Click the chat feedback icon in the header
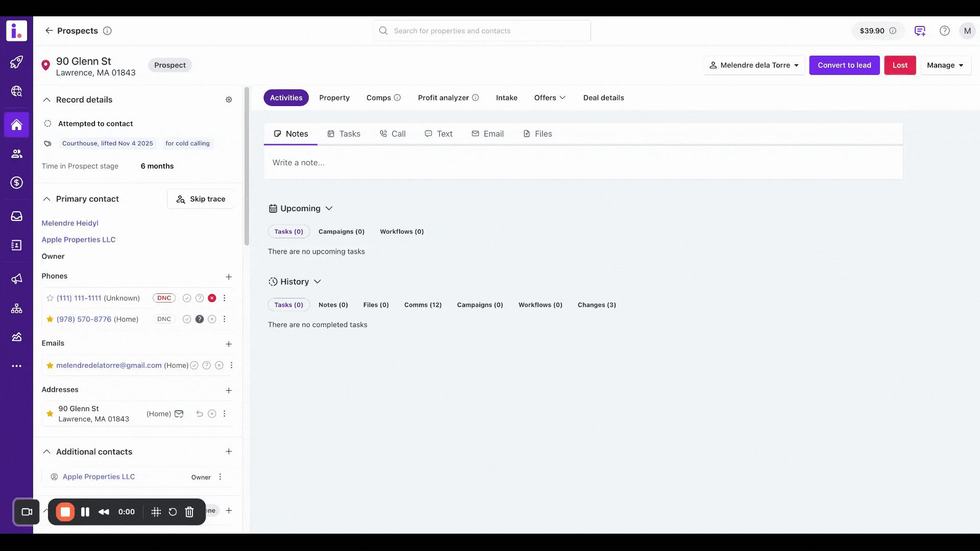The width and height of the screenshot is (980, 551). click(x=920, y=31)
